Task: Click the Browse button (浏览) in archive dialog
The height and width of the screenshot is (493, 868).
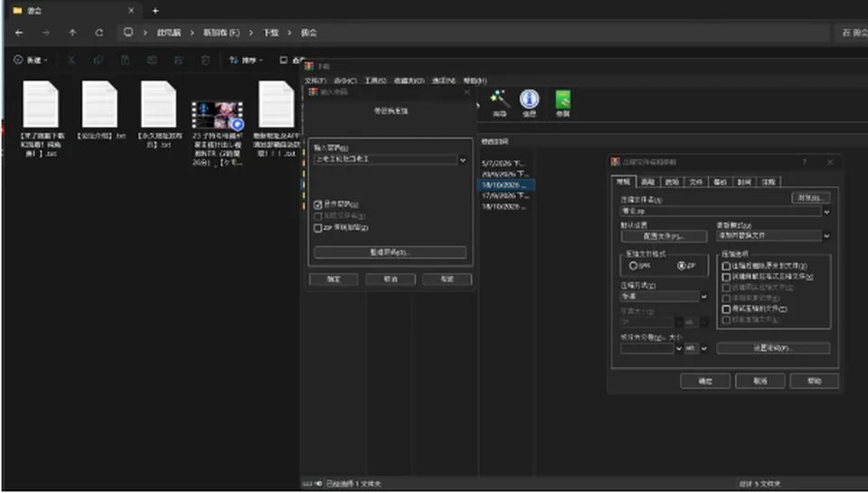Action: 810,198
